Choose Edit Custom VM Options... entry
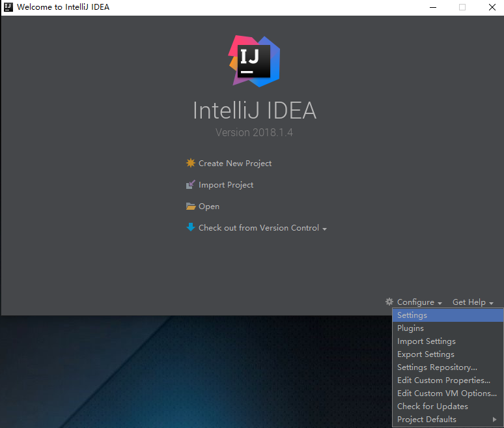Image resolution: width=504 pixels, height=428 pixels. pos(448,393)
